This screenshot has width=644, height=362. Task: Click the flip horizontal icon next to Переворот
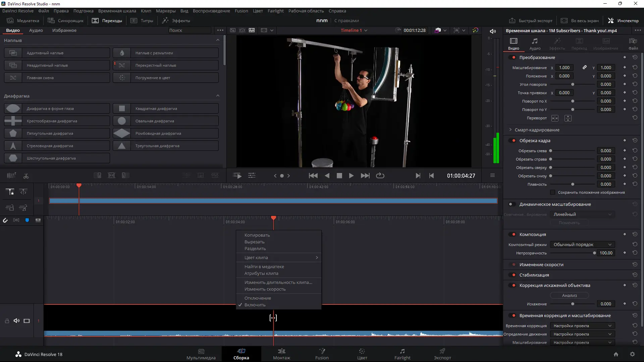(555, 118)
